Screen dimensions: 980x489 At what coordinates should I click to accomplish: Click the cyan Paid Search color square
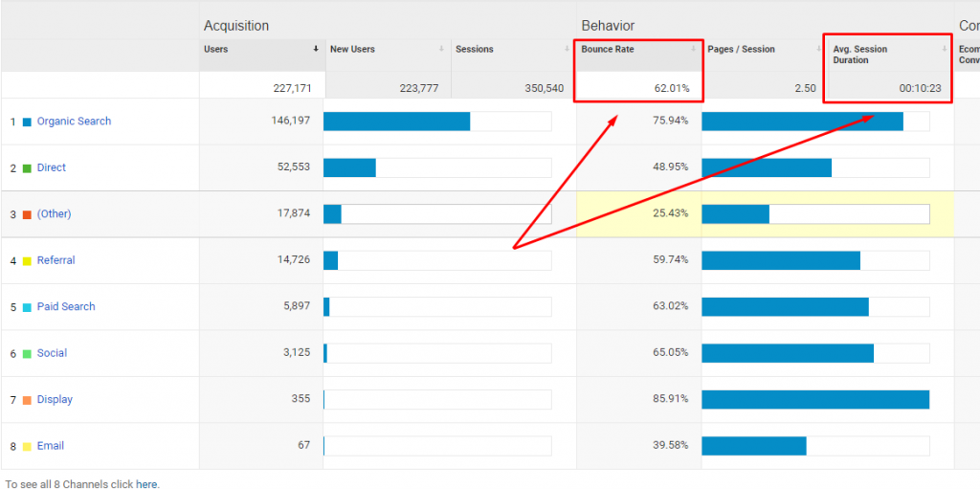27,307
